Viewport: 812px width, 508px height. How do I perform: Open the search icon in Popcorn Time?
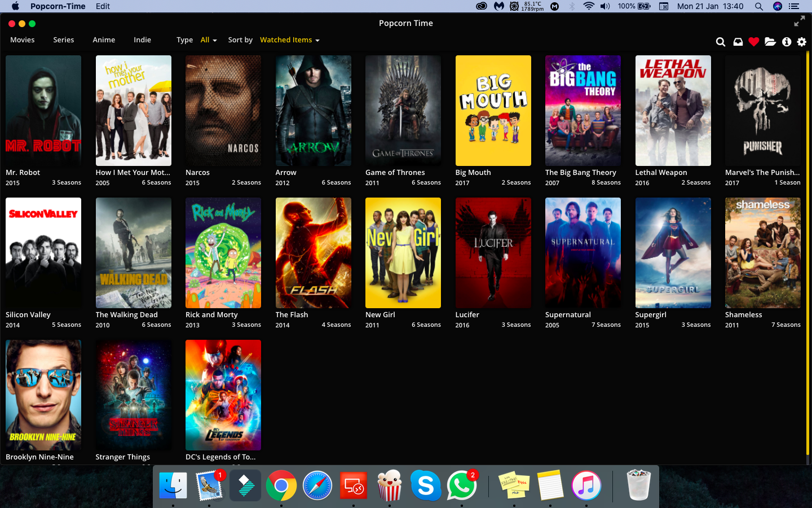click(721, 42)
